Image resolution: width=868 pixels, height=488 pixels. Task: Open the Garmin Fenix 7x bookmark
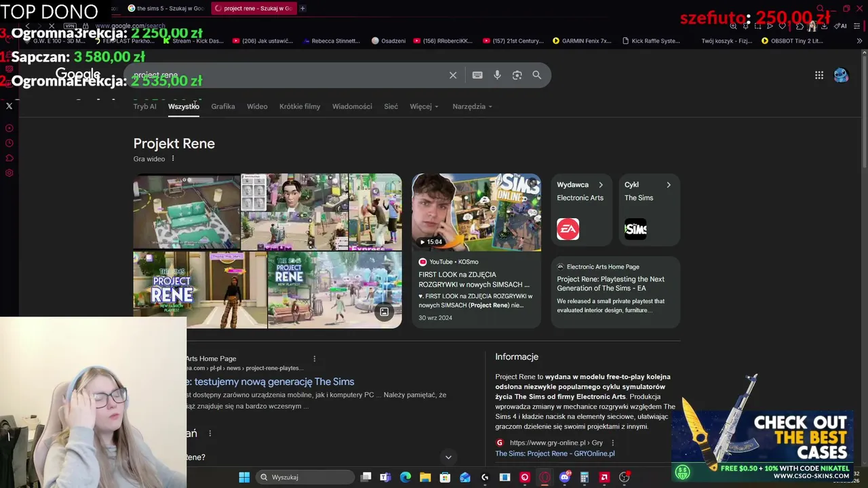[582, 41]
